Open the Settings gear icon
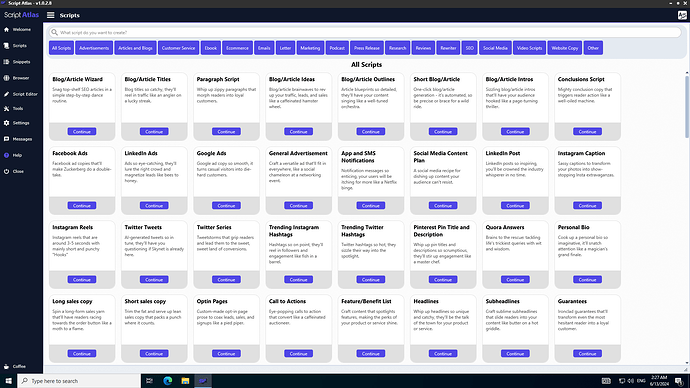 click(6, 123)
